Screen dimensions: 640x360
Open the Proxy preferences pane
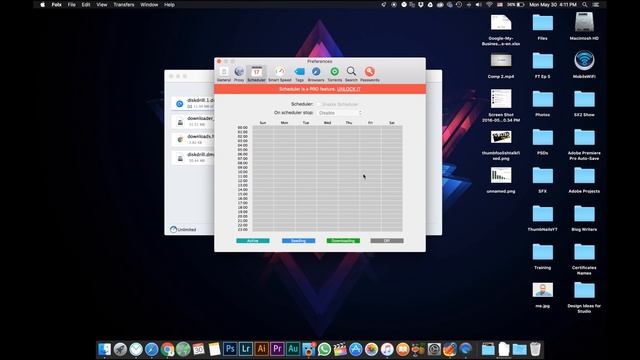[x=239, y=74]
